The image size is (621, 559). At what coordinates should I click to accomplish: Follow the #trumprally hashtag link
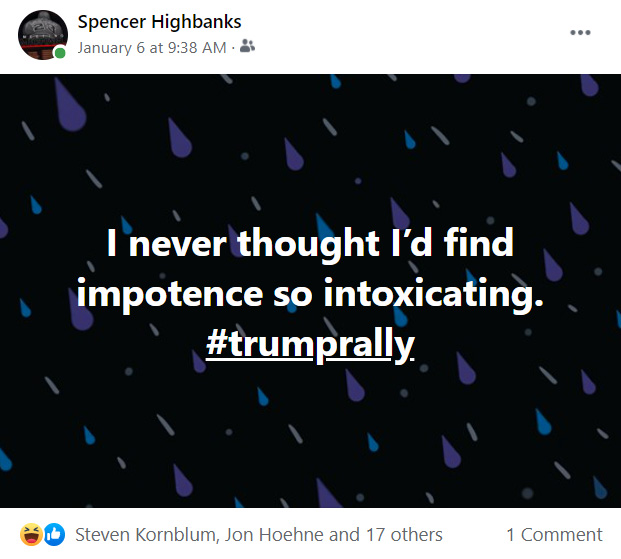point(310,345)
